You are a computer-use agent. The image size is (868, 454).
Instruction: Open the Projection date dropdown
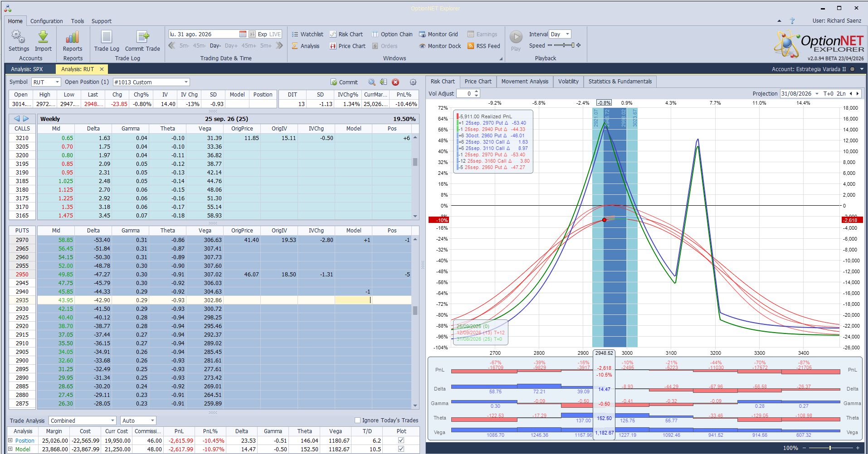point(817,94)
